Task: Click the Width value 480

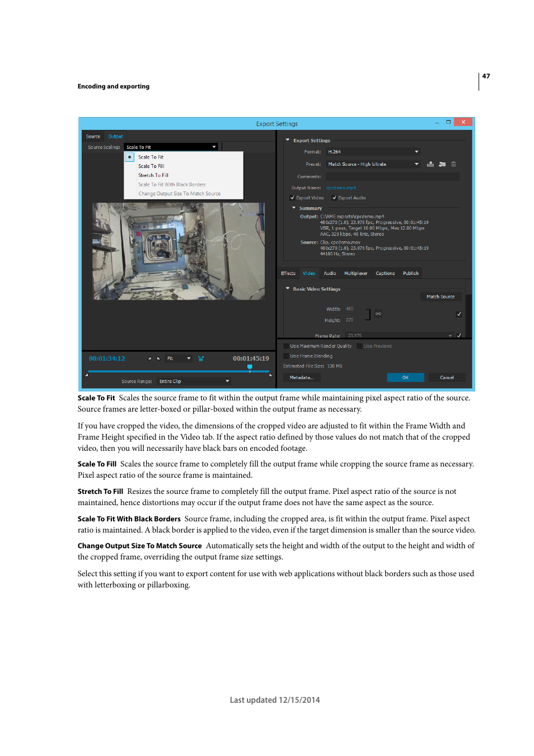Action: [349, 309]
